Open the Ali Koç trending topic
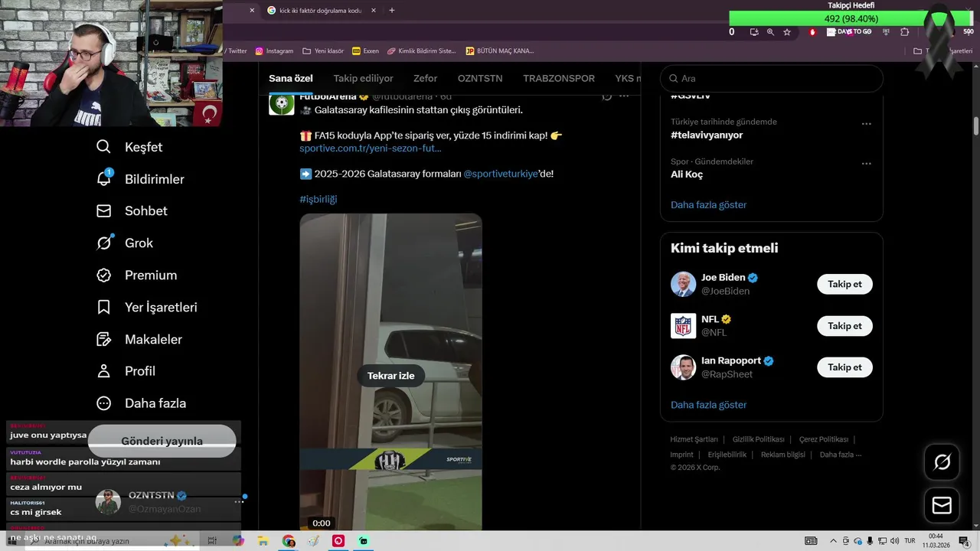Viewport: 980px width, 551px height. coord(687,174)
